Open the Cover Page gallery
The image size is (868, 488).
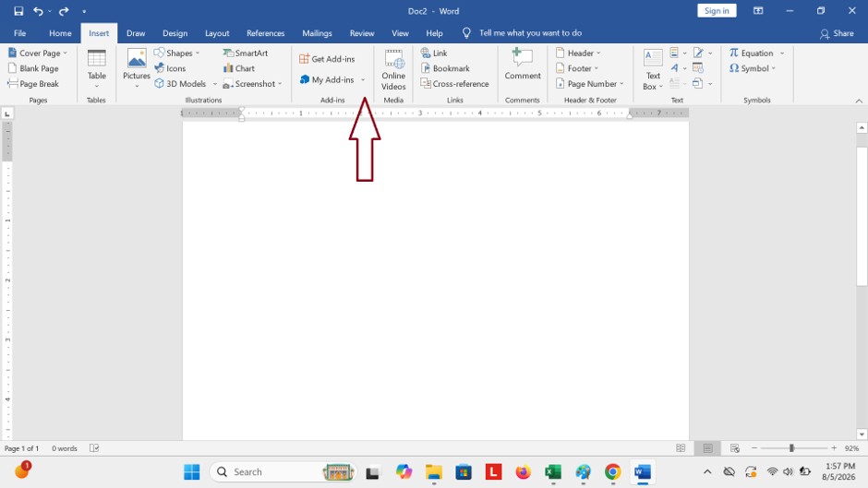pyautogui.click(x=38, y=54)
